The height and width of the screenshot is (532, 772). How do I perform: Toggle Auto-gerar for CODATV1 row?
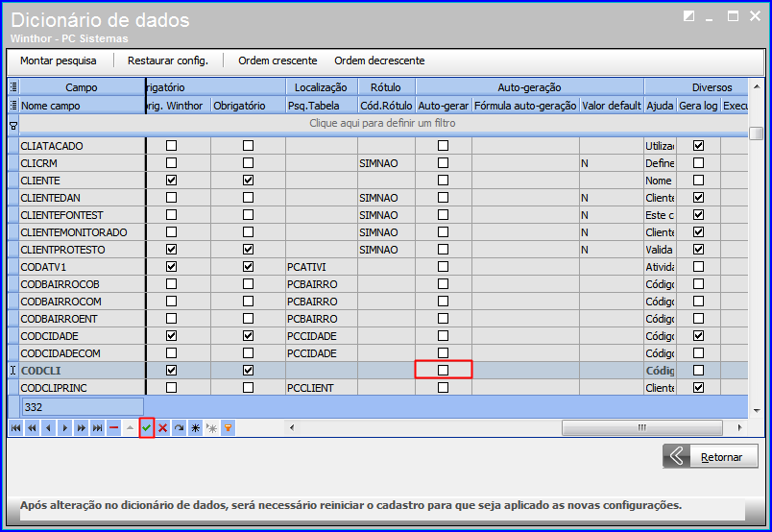pos(443,267)
